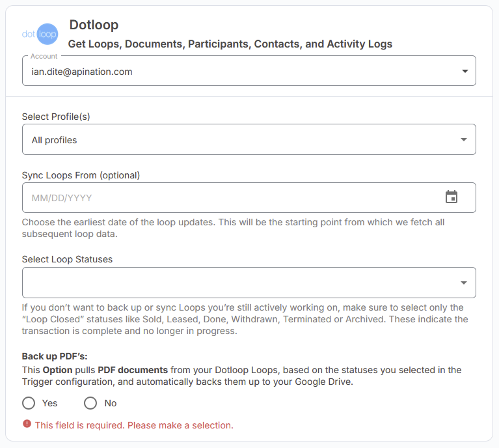The height and width of the screenshot is (448, 499).
Task: Click the "No" label text
Action: pyautogui.click(x=111, y=403)
